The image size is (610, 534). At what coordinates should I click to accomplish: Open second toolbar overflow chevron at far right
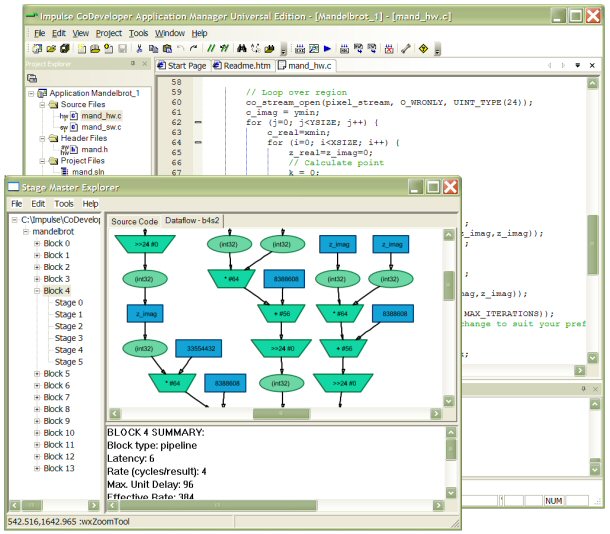(x=437, y=50)
